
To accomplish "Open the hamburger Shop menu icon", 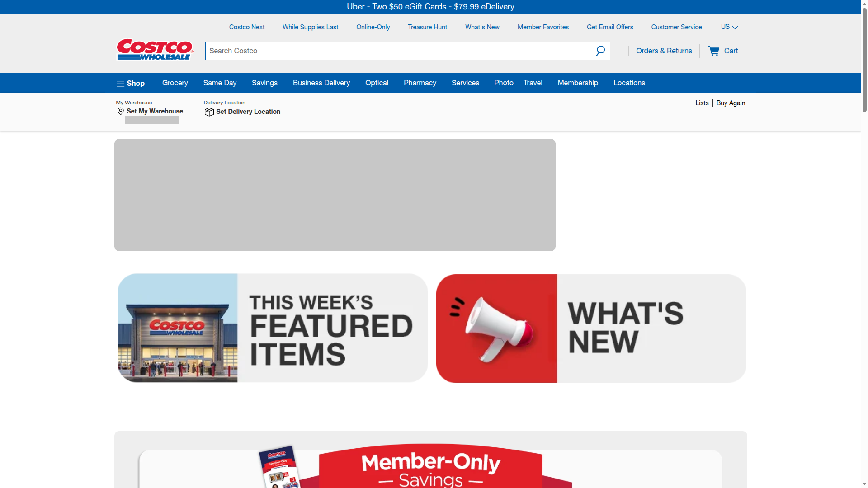I will pos(120,83).
